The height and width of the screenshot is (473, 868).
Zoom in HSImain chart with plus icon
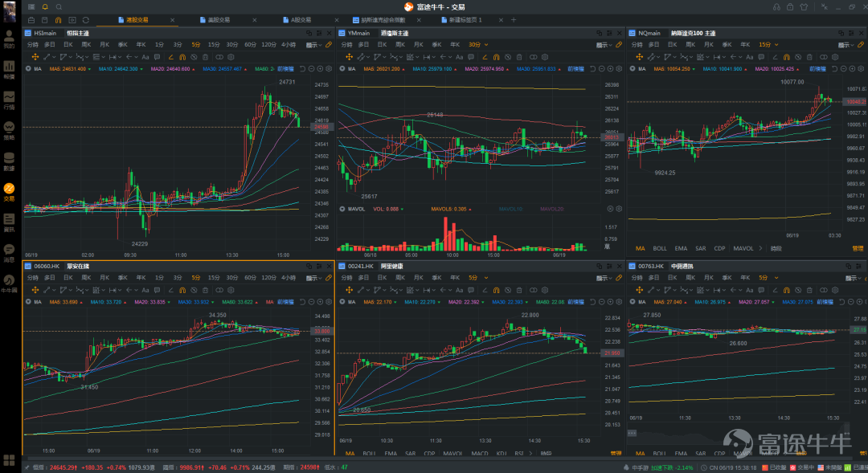coord(320,69)
